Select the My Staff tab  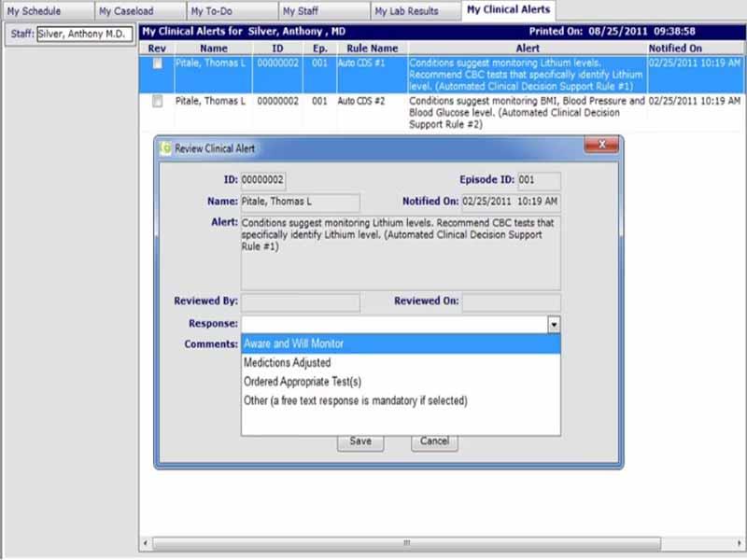pyautogui.click(x=324, y=10)
